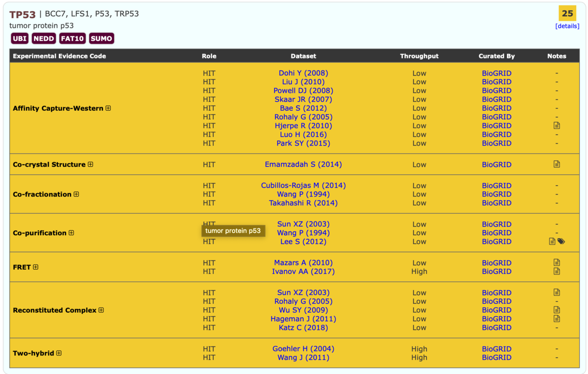The image size is (588, 374).
Task: Expand the Reconstituted Complex plus icon
Action: point(101,310)
